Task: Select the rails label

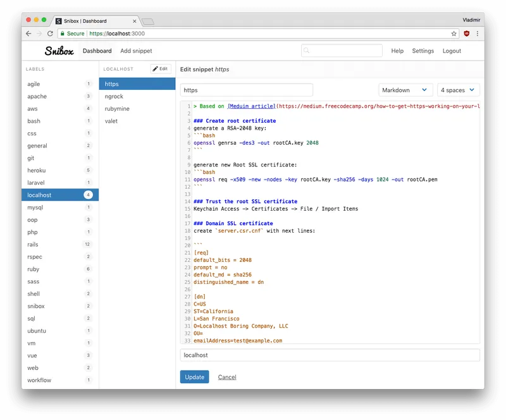Action: [x=60, y=244]
